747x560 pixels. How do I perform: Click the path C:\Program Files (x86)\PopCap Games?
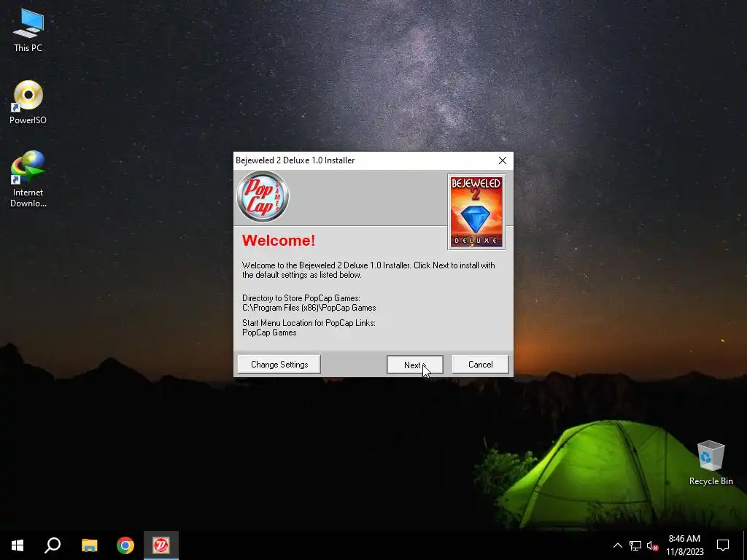(309, 308)
